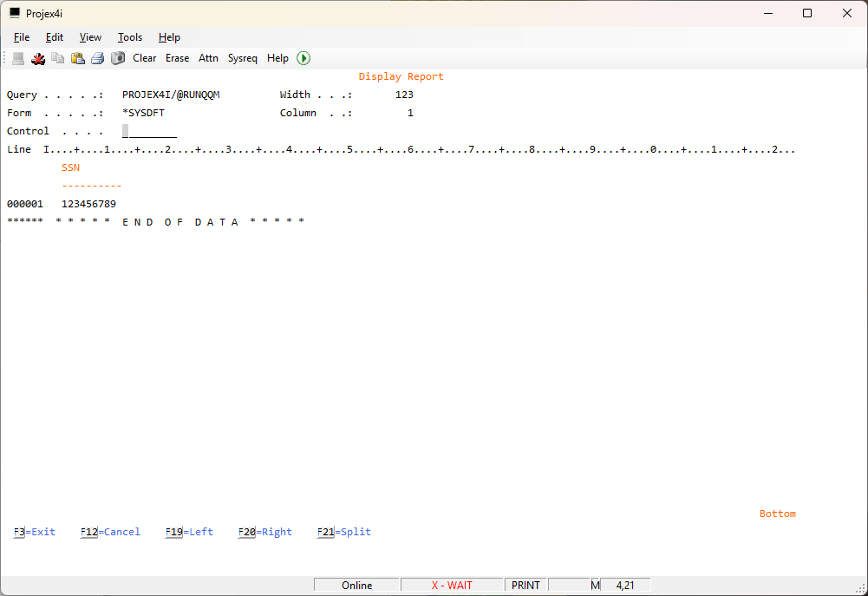This screenshot has height=596, width=868.
Task: Click the Paste clipboard icon
Action: click(78, 58)
